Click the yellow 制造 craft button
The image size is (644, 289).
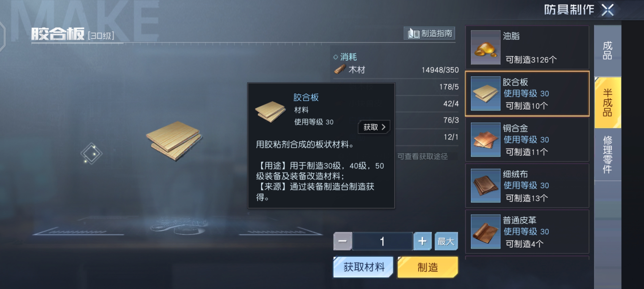pos(428,267)
